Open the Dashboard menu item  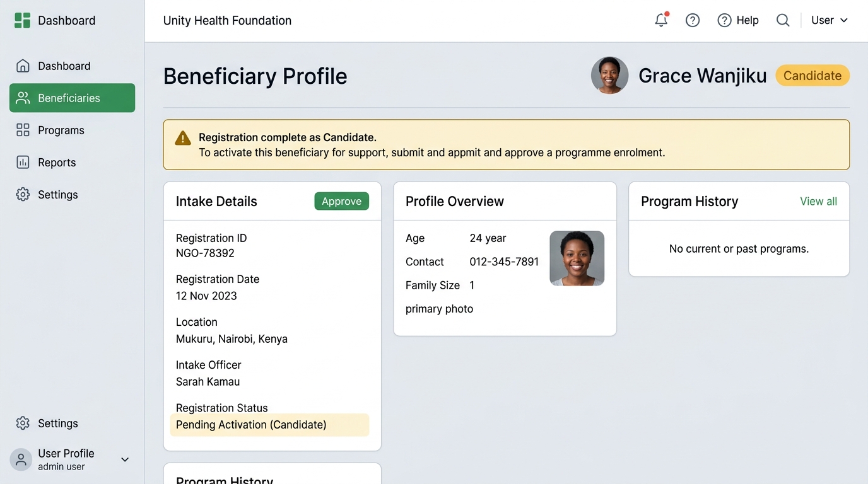tap(73, 66)
